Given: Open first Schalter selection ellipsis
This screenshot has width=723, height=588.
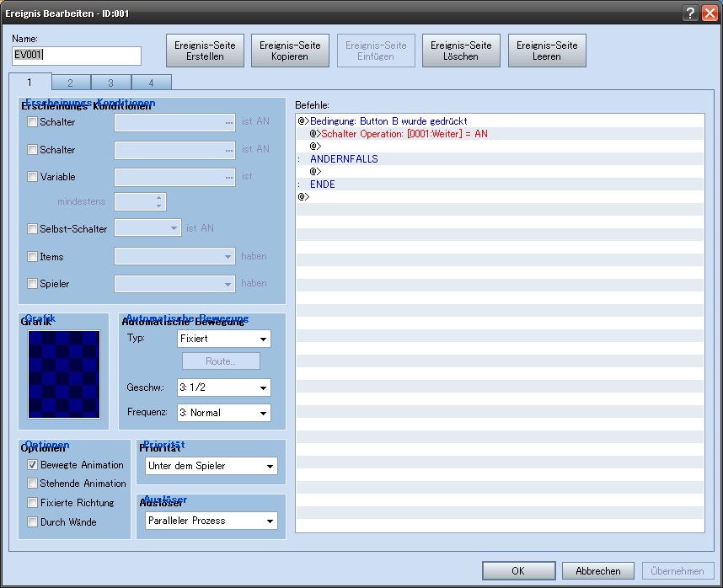Looking at the screenshot, I should (x=228, y=122).
